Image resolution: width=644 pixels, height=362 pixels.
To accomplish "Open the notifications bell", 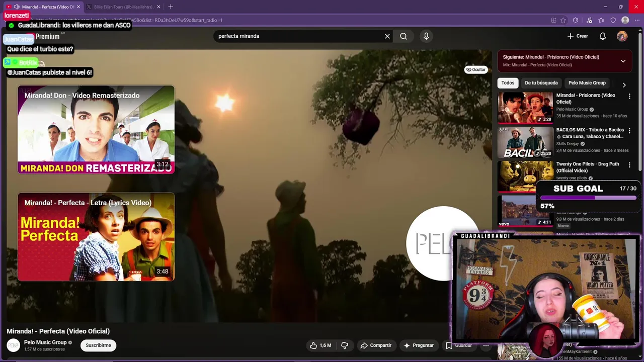I will pyautogui.click(x=603, y=36).
